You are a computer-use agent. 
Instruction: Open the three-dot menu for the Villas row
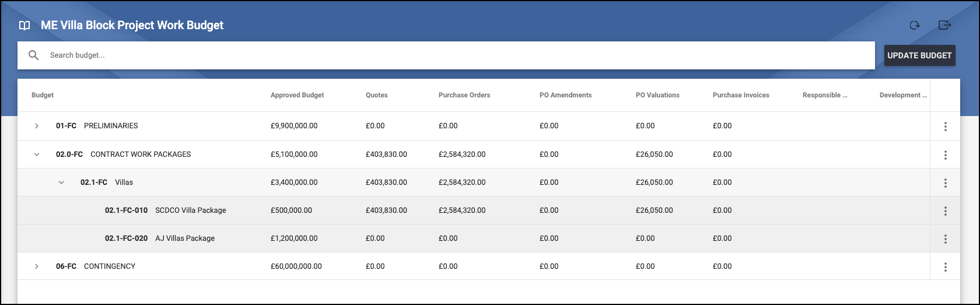coord(945,183)
